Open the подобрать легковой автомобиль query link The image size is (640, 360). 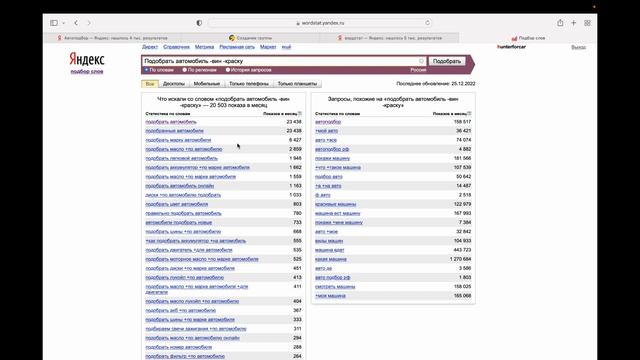[x=182, y=158]
